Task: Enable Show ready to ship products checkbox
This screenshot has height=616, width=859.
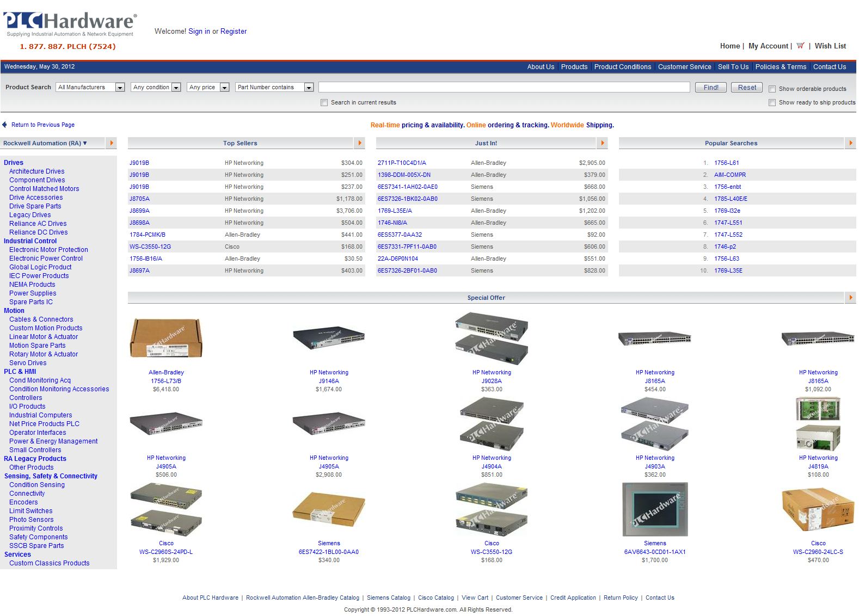Action: (772, 102)
